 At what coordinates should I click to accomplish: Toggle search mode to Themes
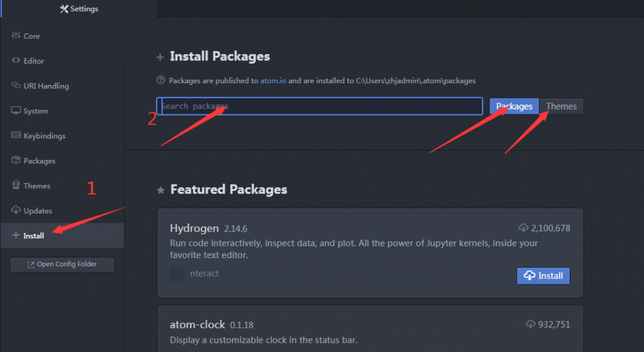coord(561,106)
